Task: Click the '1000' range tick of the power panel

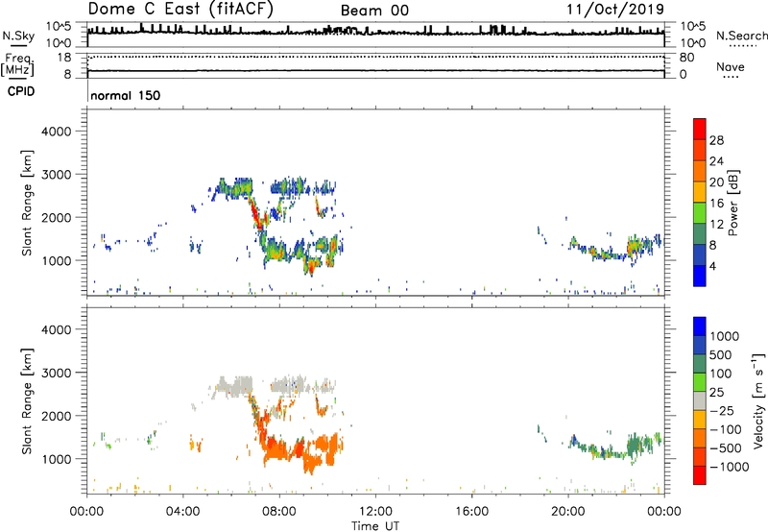Action: coord(56,261)
